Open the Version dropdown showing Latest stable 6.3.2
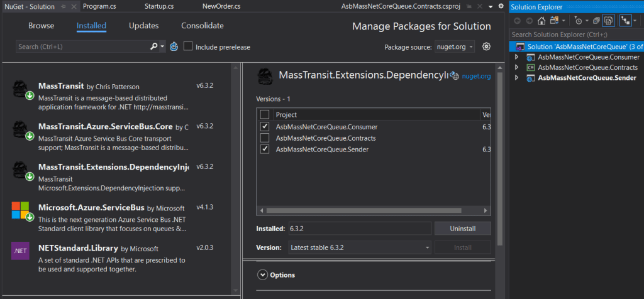 pos(360,247)
